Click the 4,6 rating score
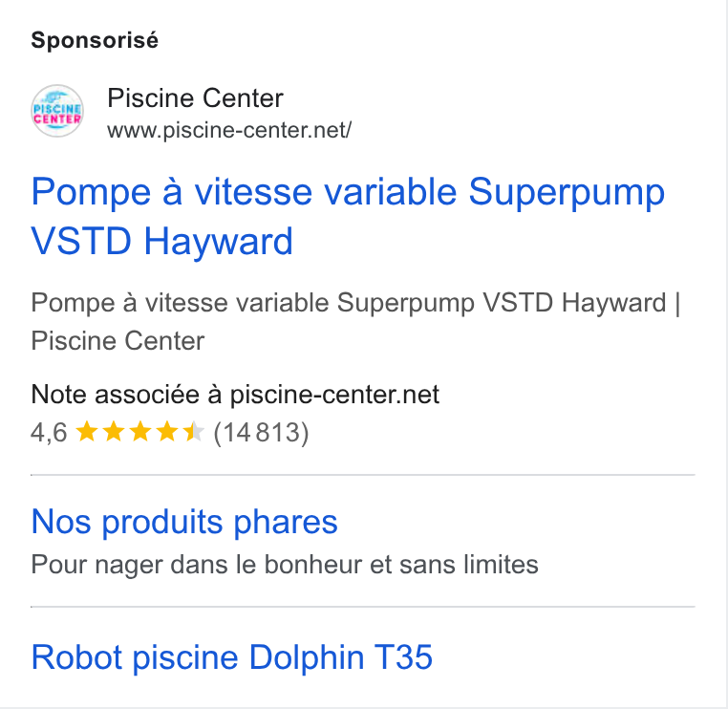This screenshot has height=709, width=728. (49, 433)
